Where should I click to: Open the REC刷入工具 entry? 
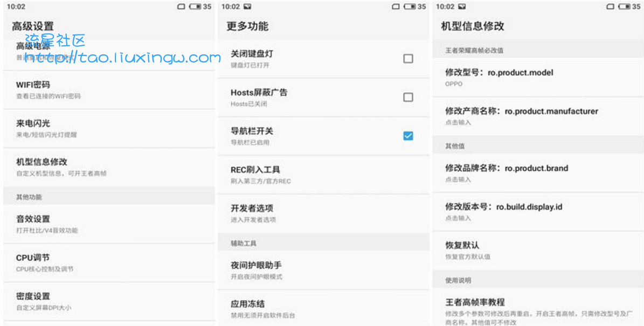[x=323, y=175]
